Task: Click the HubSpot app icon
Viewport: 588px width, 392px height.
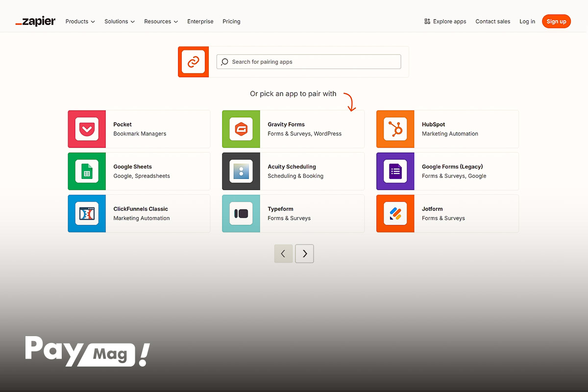Action: tap(395, 129)
